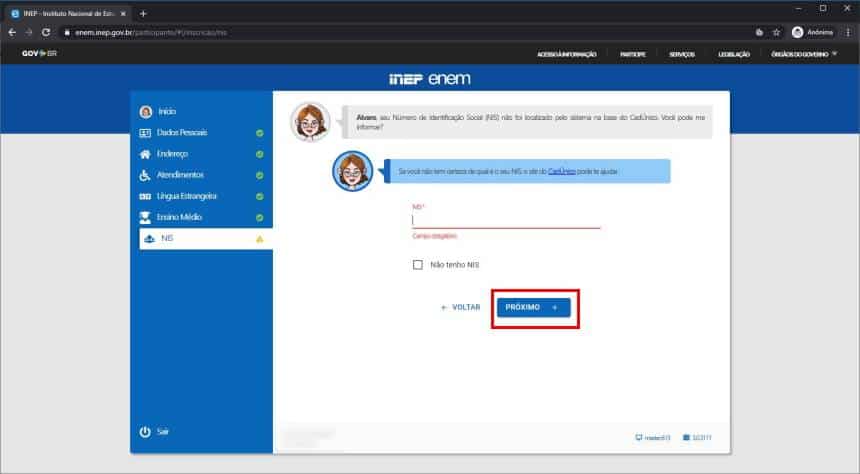Screen dimensions: 860x474
Task: Go back with the Voltar button
Action: click(x=461, y=307)
